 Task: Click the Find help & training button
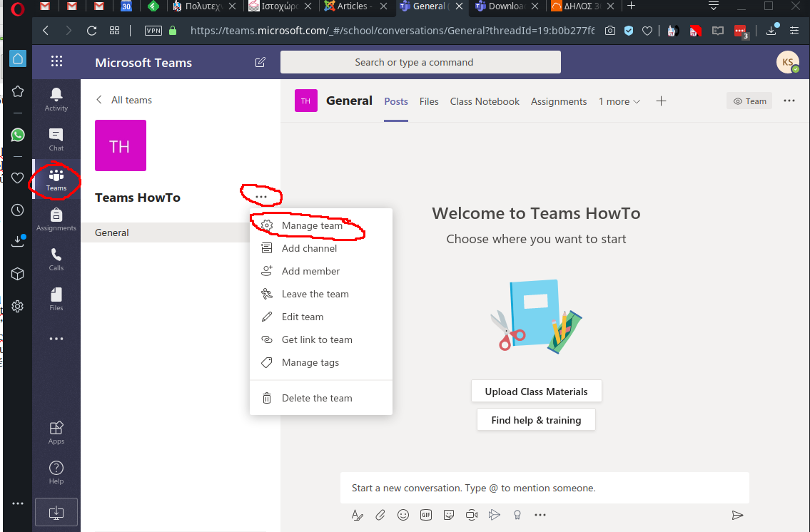click(x=536, y=420)
